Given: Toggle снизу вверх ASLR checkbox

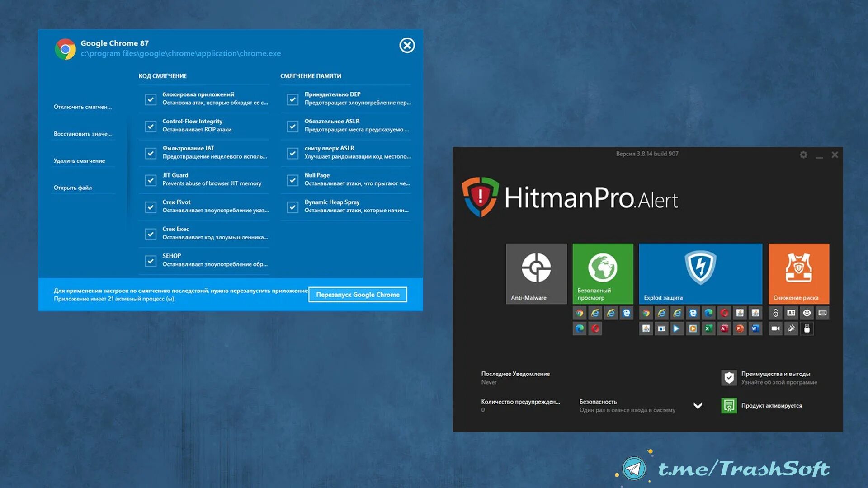Looking at the screenshot, I should click(x=292, y=153).
